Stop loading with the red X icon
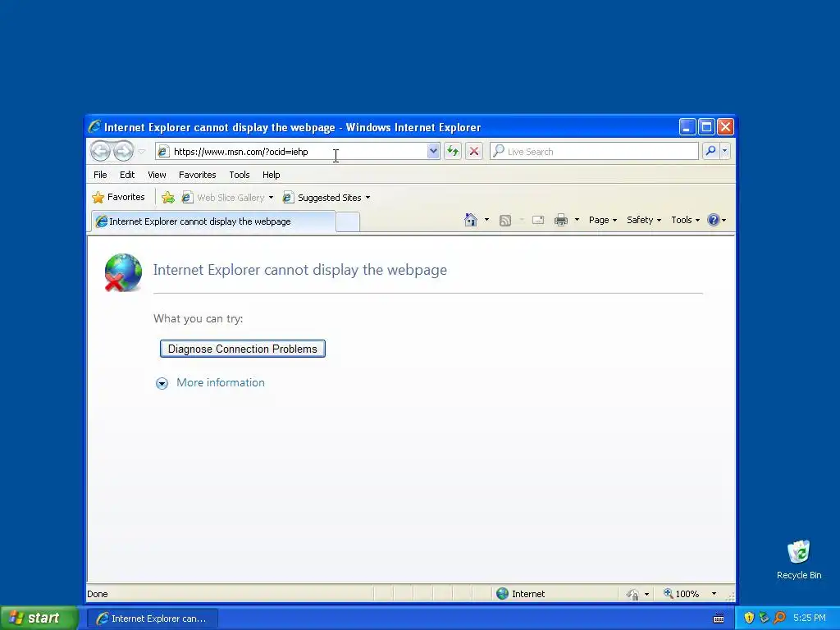The image size is (840, 630). [474, 152]
